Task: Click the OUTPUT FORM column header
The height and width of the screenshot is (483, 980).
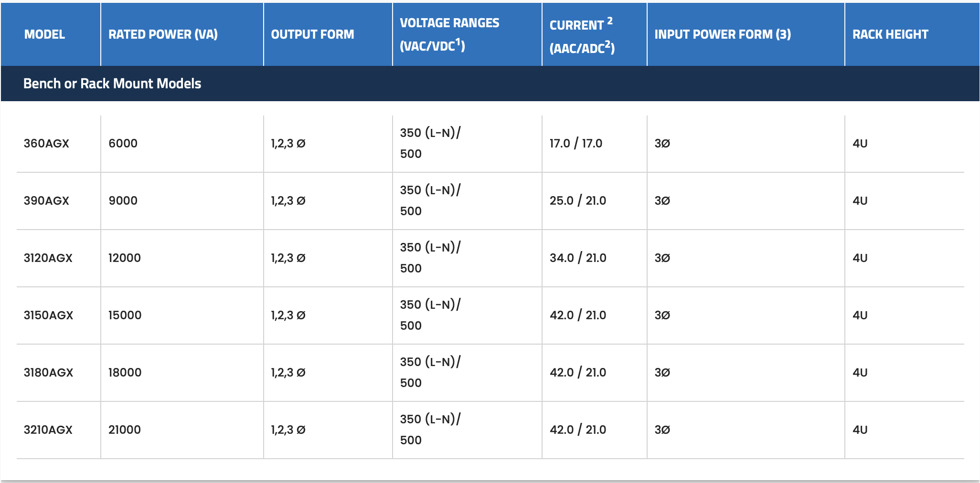Action: [312, 34]
